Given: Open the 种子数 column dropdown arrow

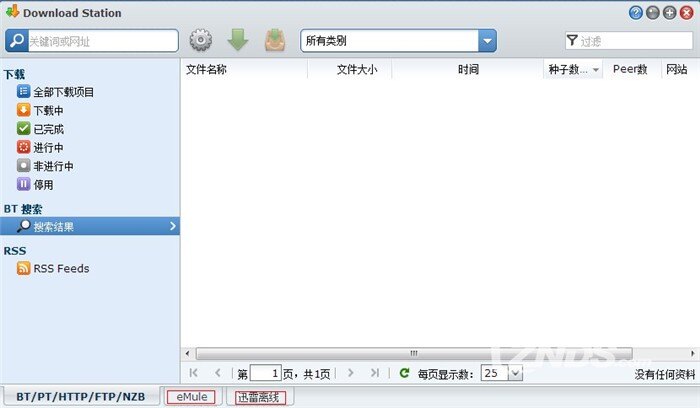Looking at the screenshot, I should 596,70.
